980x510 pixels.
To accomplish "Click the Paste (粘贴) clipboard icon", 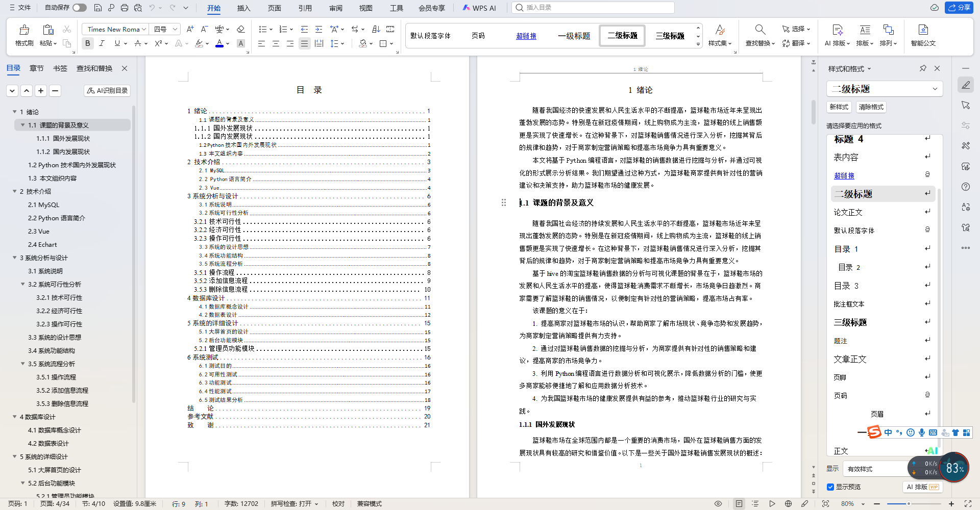I will pos(48,30).
